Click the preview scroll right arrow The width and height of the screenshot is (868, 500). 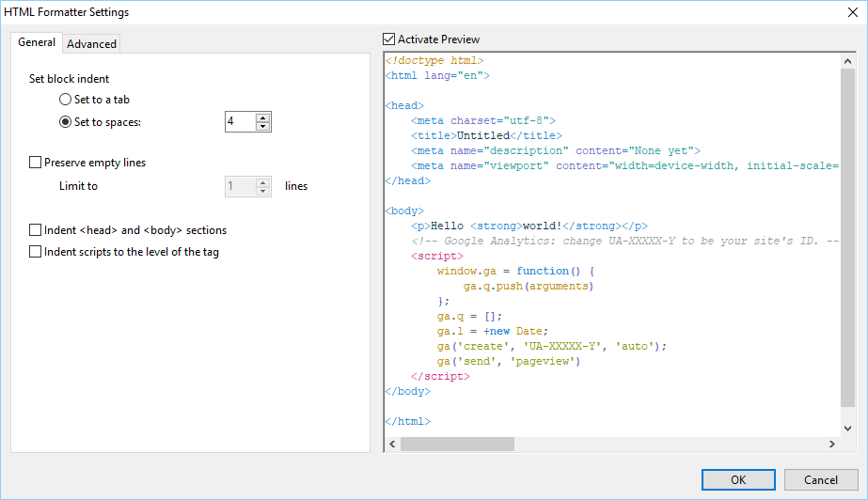[x=832, y=445]
